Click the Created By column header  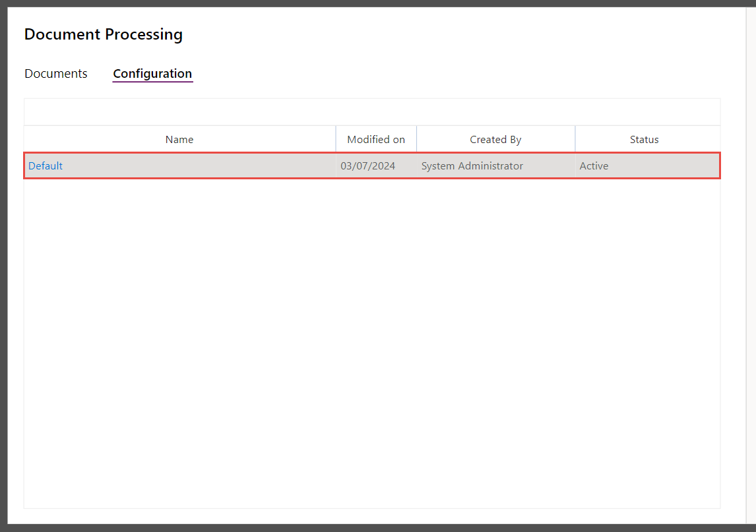tap(495, 139)
